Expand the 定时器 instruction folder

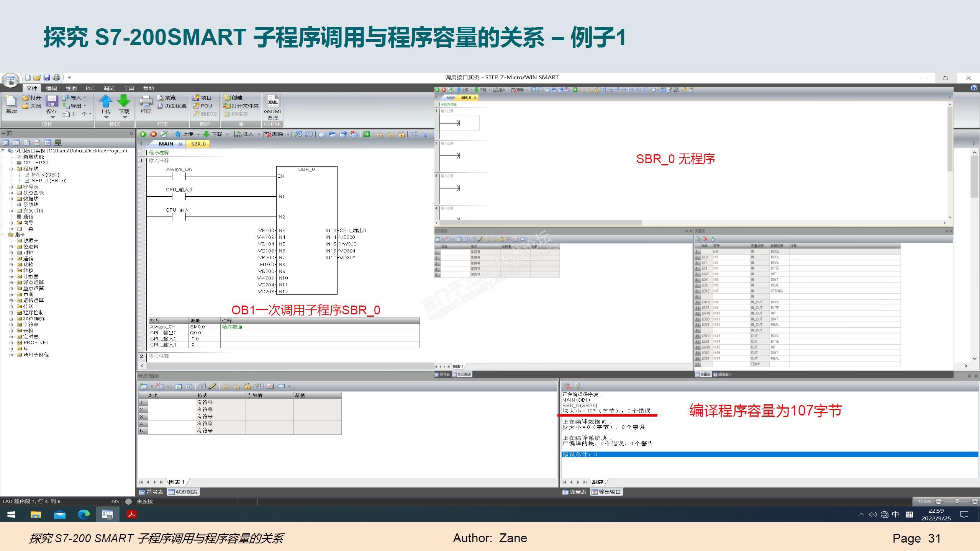[x=11, y=337]
